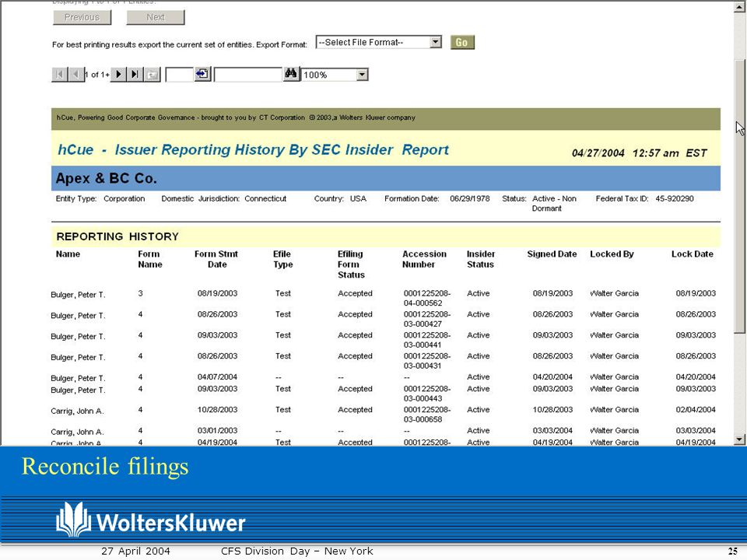Click accession number 0001225208-03-000658
The height and width of the screenshot is (560, 747).
tap(427, 415)
